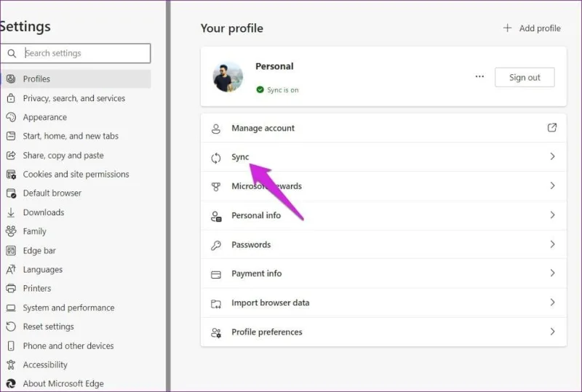Click the green Sync is on checkmark

click(260, 89)
